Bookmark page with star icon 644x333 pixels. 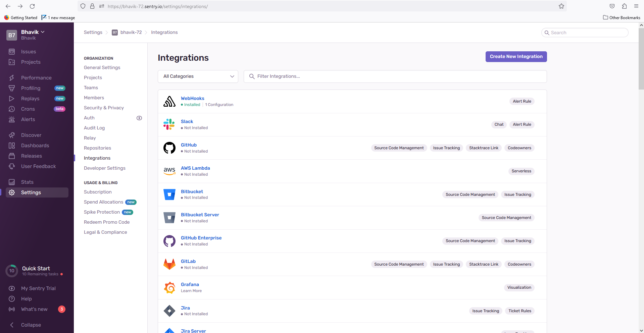[x=561, y=6]
